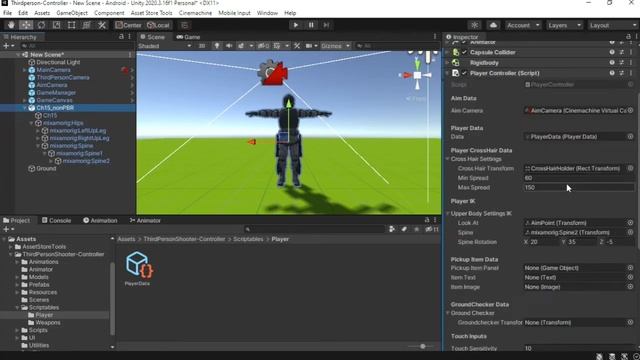640x360 pixels.
Task: Toggle scene effects icon in Scene toolbar
Action: (x=241, y=46)
